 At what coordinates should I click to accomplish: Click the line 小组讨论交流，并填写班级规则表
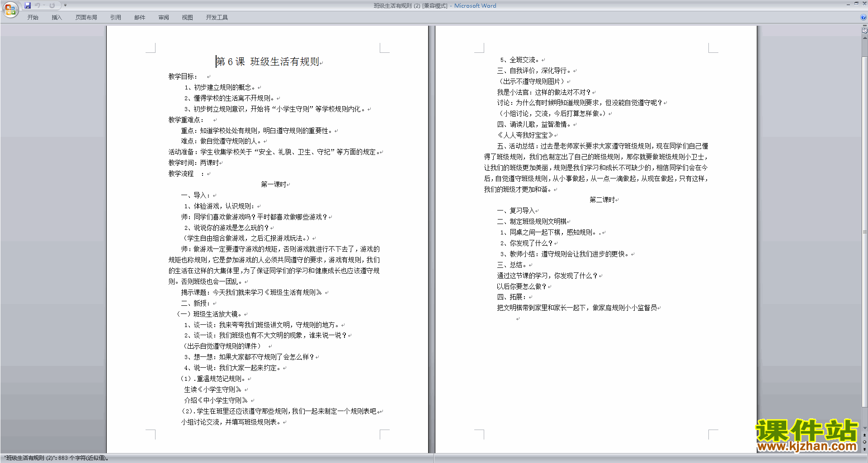[x=231, y=422]
